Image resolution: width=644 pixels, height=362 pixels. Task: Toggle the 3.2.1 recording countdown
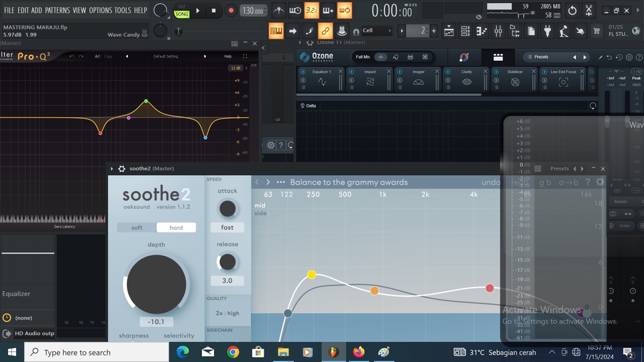[x=311, y=11]
